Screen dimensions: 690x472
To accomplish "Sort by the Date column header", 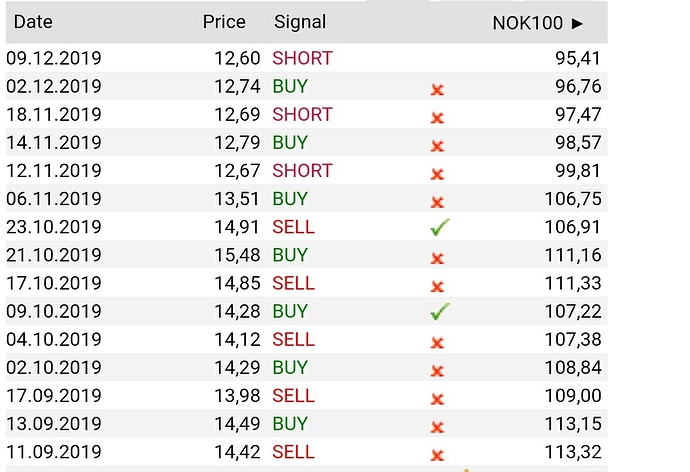I will click(33, 22).
